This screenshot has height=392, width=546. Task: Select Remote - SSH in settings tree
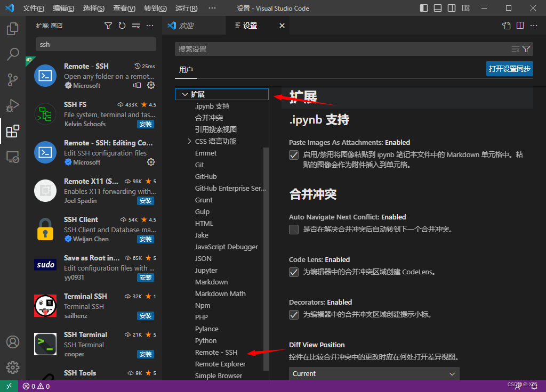[x=216, y=353]
